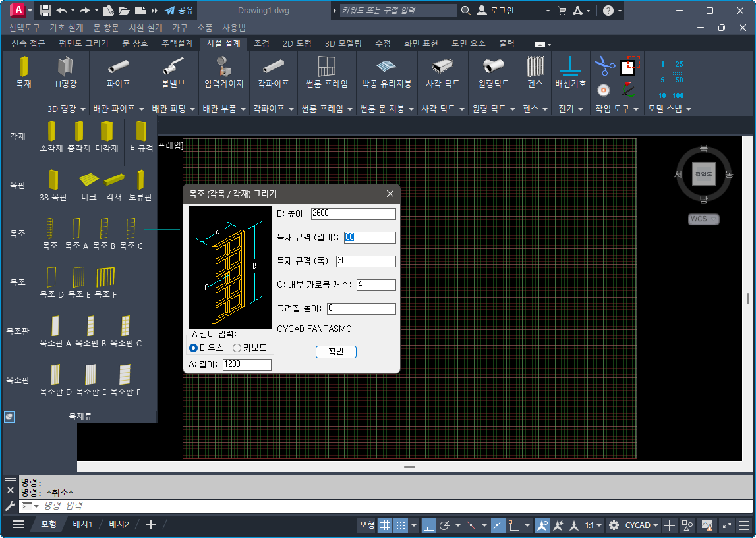Click the 확인 button
This screenshot has height=538, width=756.
point(336,352)
